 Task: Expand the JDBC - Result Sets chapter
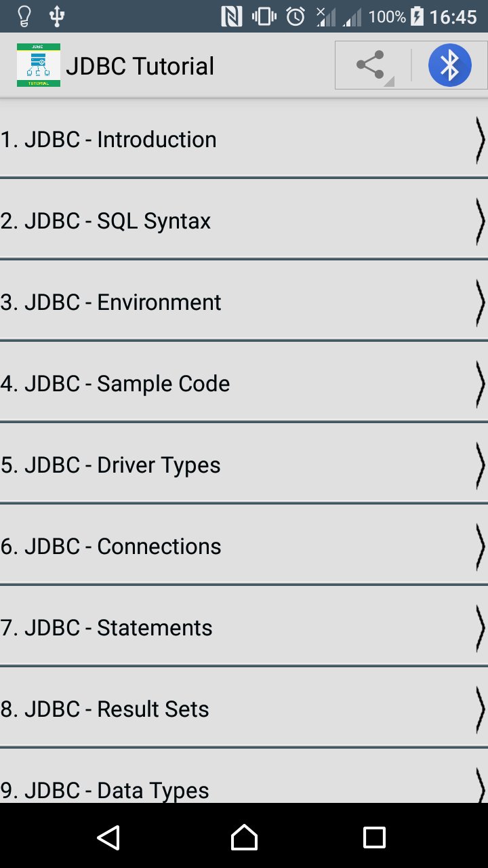tap(244, 709)
